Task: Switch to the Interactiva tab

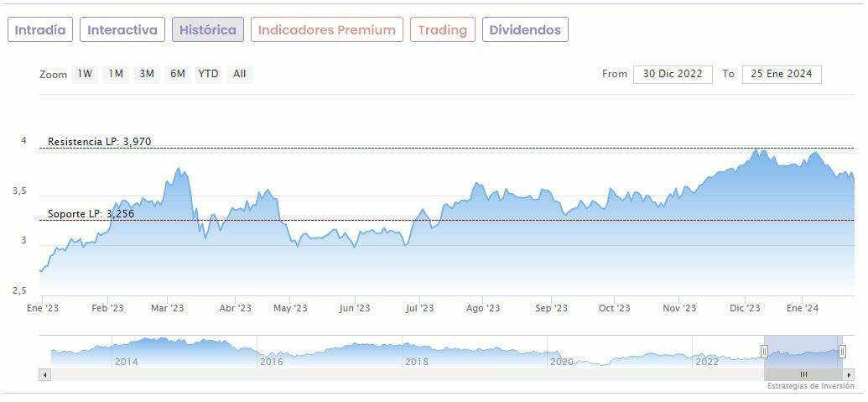Action: 122,30
